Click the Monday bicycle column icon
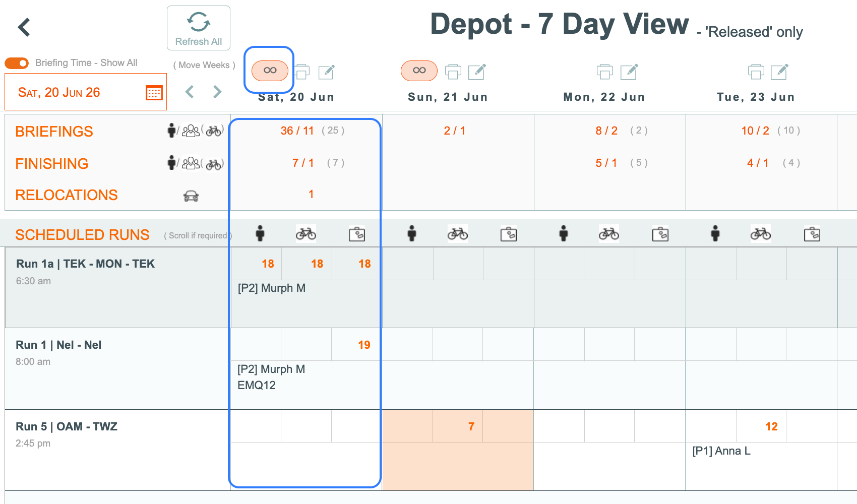 click(609, 233)
